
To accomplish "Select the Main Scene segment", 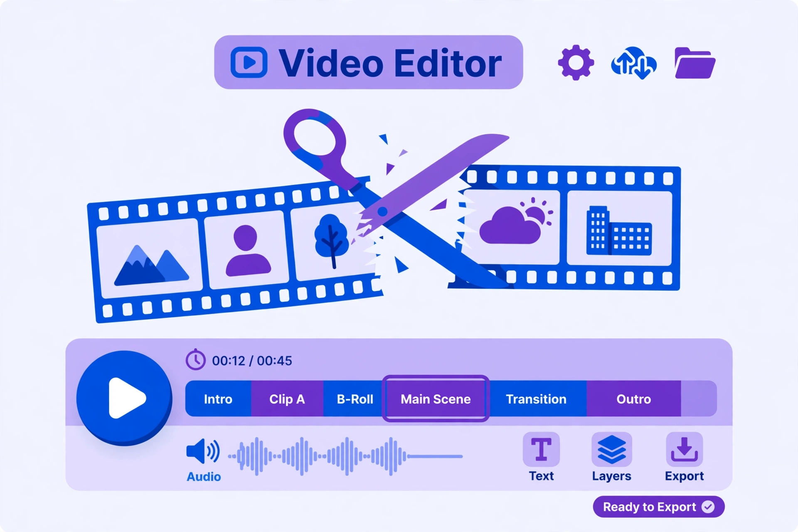I will [436, 399].
